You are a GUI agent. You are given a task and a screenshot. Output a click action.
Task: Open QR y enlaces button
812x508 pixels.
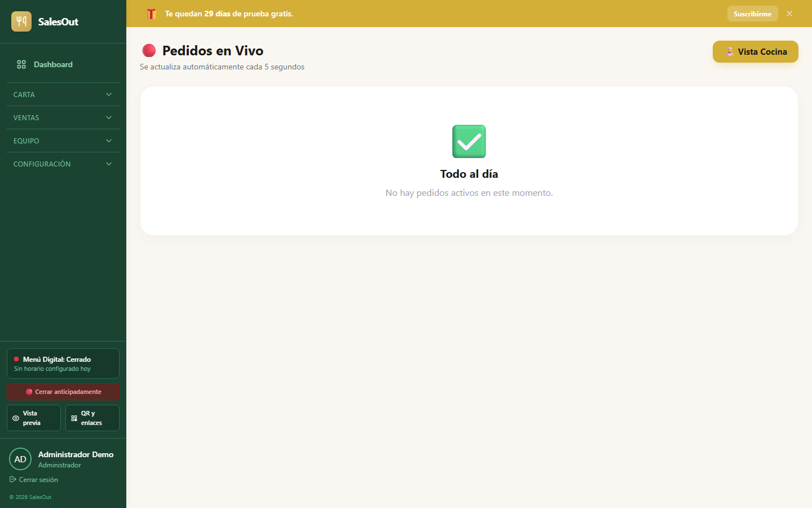pyautogui.click(x=92, y=418)
